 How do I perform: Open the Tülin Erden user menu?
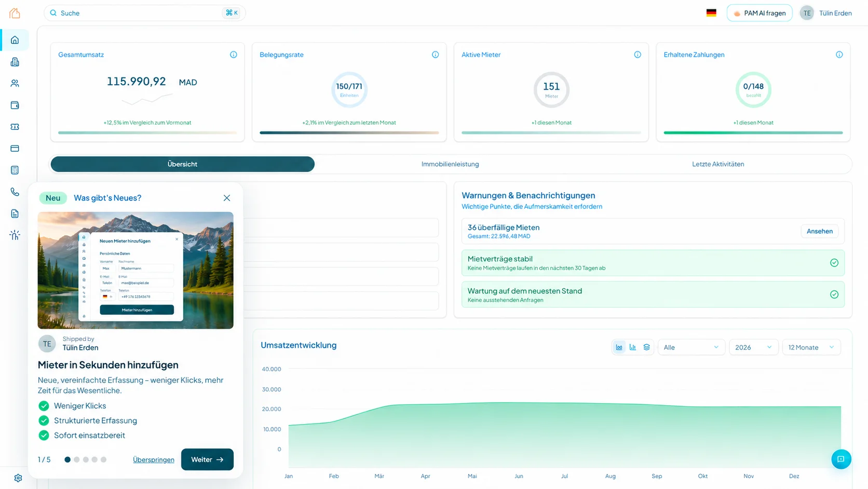[826, 13]
